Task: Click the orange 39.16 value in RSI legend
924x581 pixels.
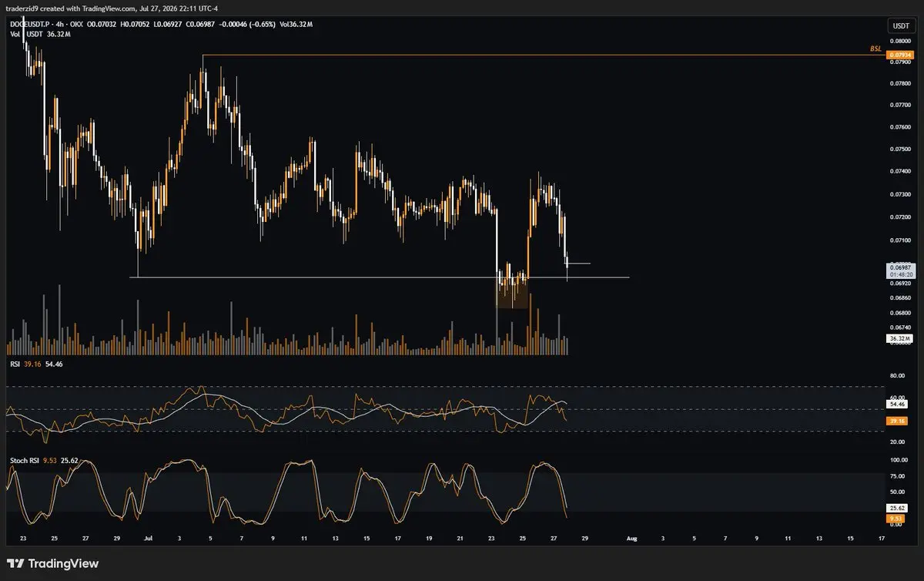Action: (32, 365)
